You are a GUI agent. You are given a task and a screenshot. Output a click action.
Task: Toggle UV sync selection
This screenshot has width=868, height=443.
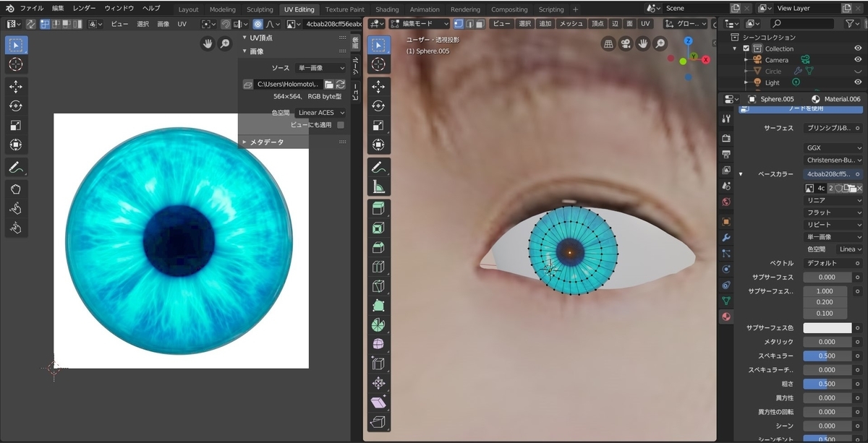31,24
